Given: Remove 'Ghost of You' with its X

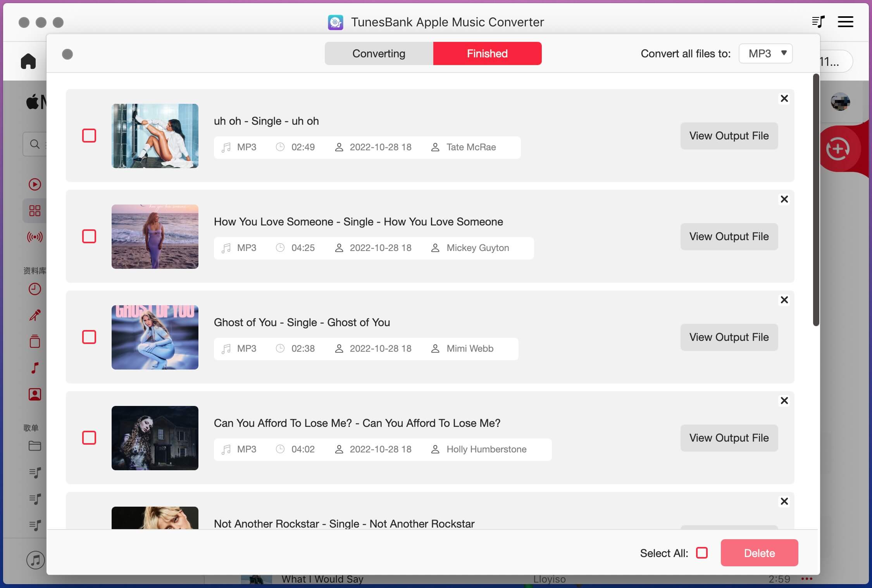Looking at the screenshot, I should coord(784,300).
